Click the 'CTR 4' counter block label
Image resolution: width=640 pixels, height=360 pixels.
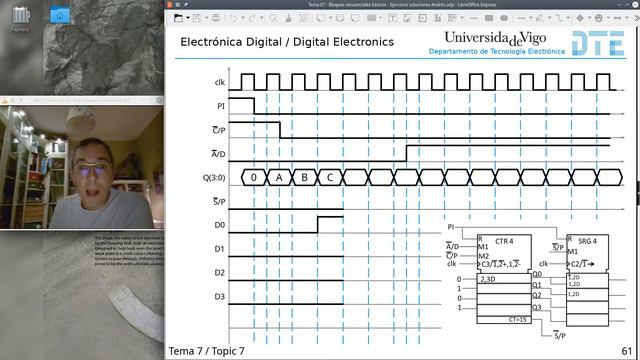pyautogui.click(x=504, y=241)
